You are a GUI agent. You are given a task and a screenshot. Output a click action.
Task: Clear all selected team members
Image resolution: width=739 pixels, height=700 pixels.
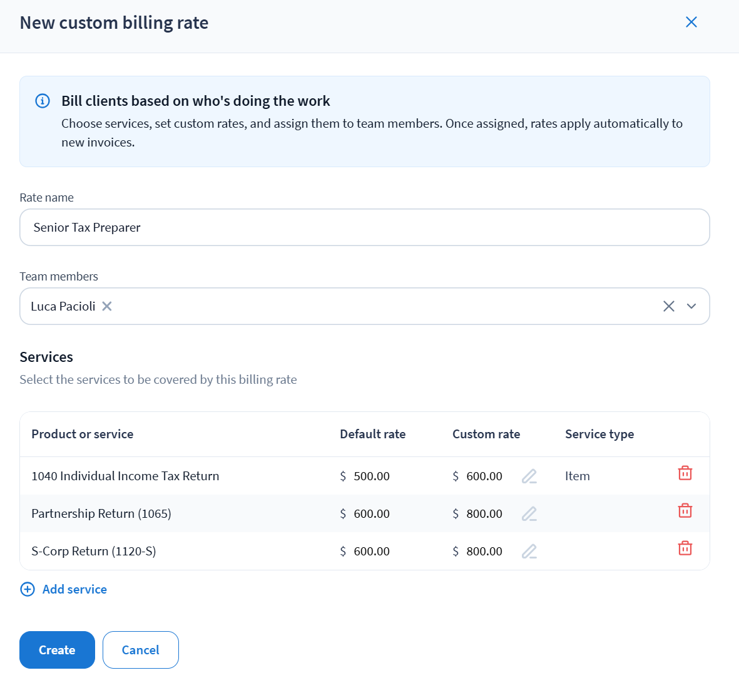click(668, 306)
